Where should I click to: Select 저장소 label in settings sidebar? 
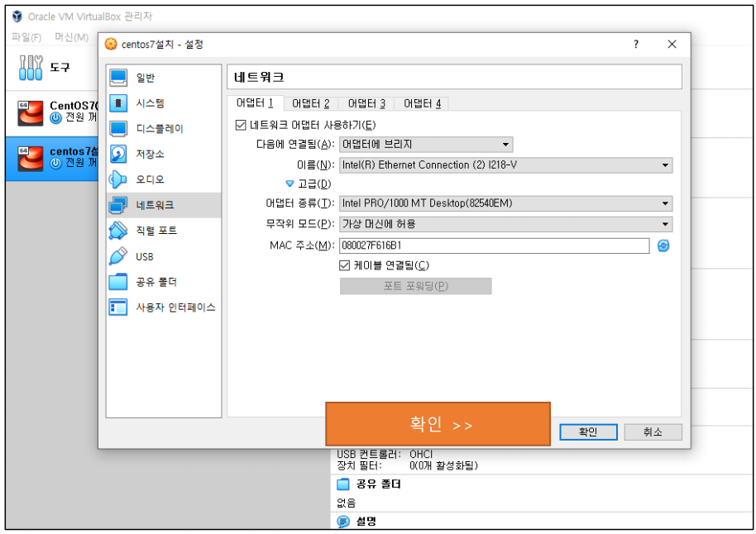[x=150, y=155]
